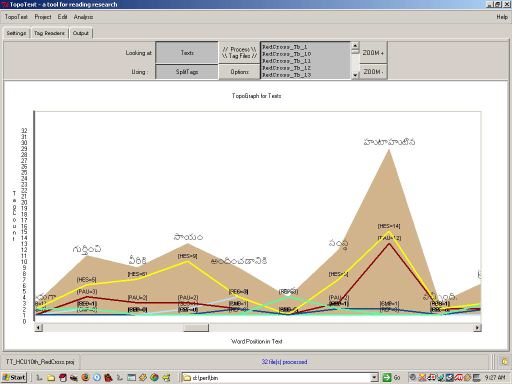512x384 pixels.
Task: Click the yellow status bar icon
Action: [504, 361]
